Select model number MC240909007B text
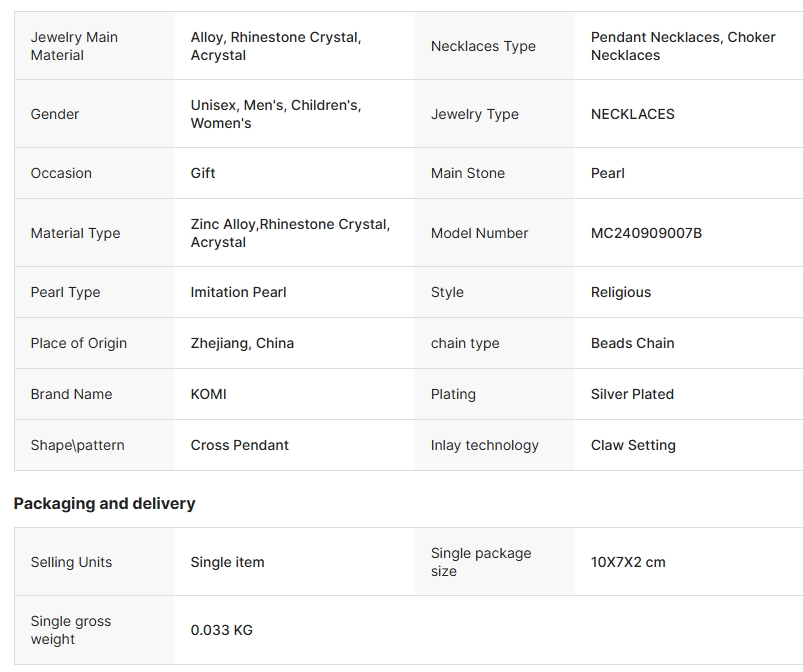 tap(646, 233)
